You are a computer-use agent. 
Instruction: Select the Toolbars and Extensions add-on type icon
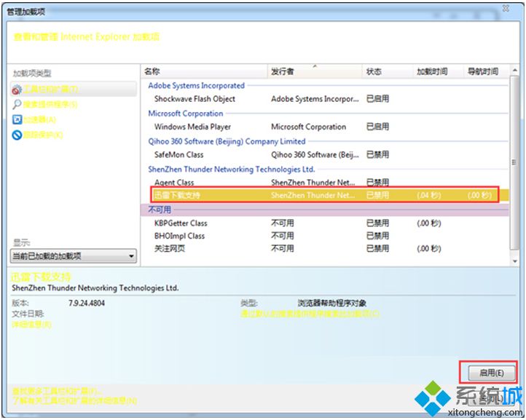click(x=17, y=90)
